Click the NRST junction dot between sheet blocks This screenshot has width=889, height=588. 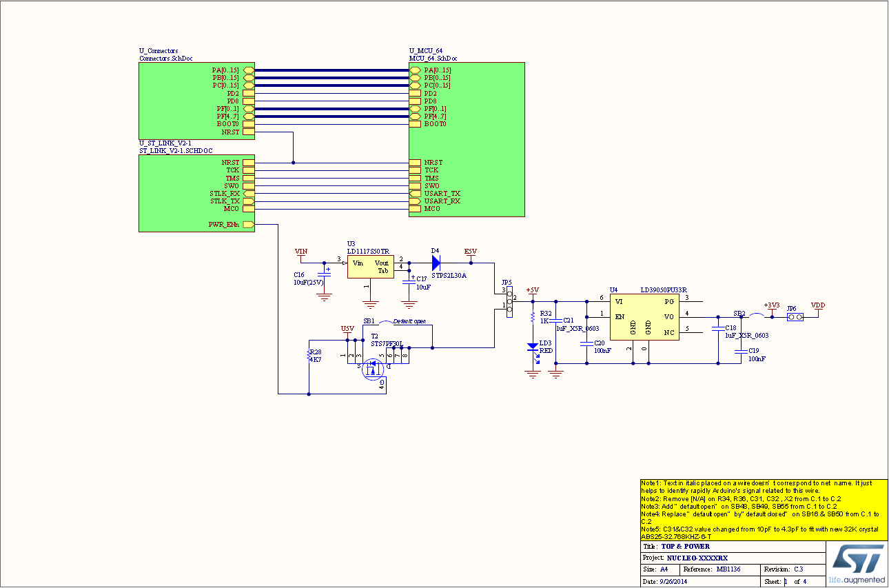tap(294, 163)
